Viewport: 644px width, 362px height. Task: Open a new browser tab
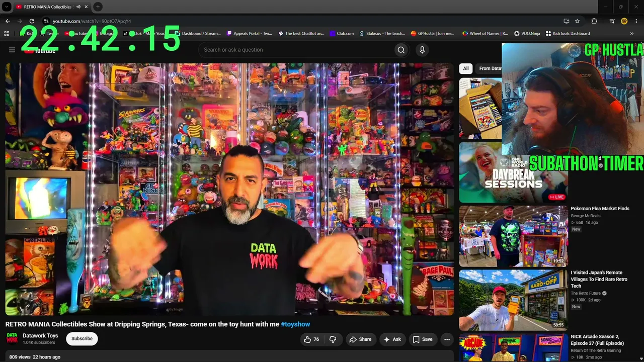98,7
